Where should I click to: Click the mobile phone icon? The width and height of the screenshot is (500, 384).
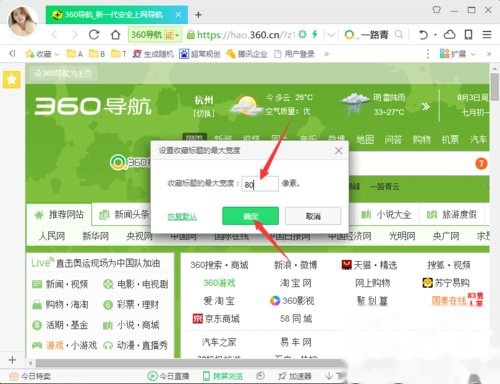[x=468, y=34]
